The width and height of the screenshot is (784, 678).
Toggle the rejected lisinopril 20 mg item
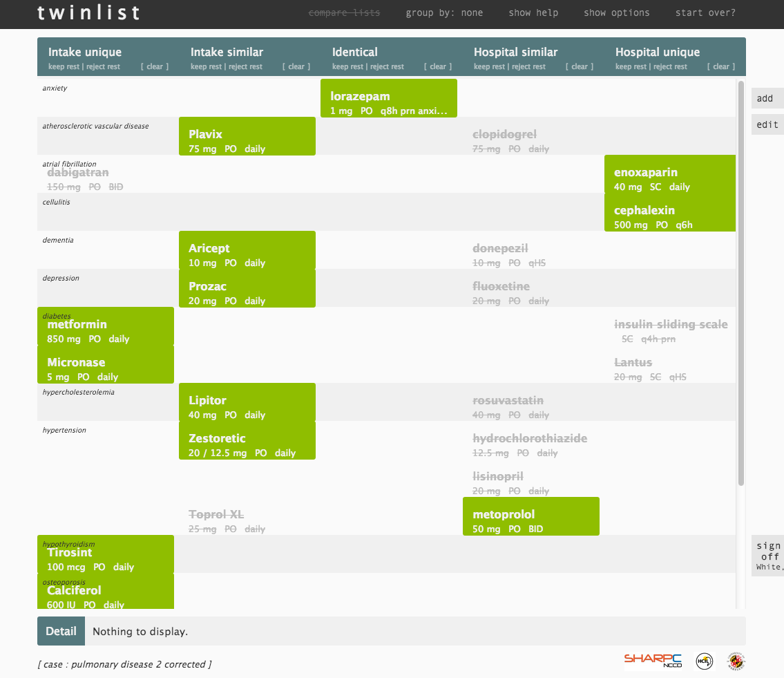(510, 483)
